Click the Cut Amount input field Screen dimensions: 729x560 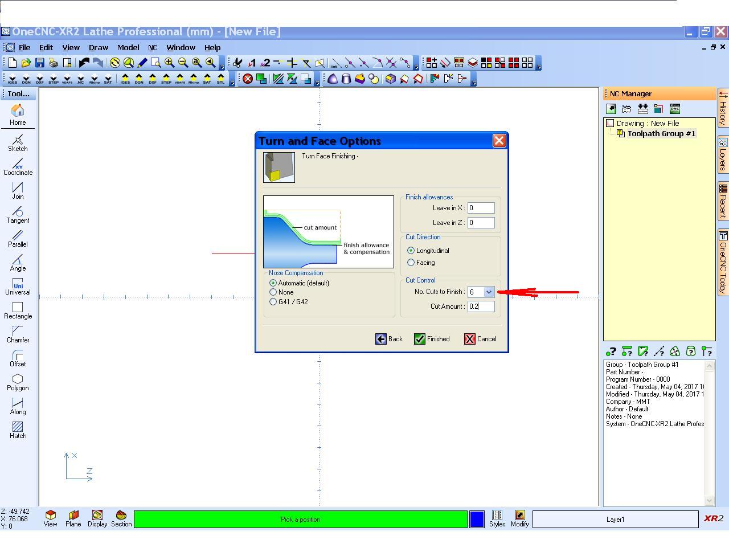pos(481,306)
